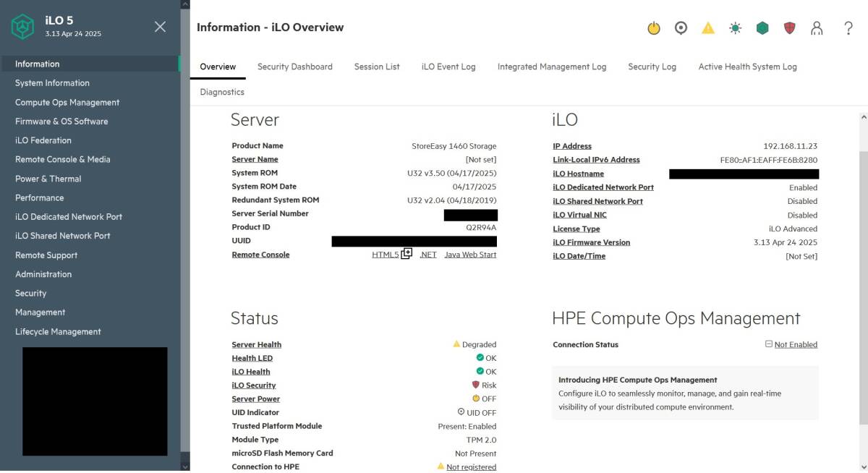Switch to the Security Dashboard tab
The image size is (868, 473).
click(x=294, y=67)
